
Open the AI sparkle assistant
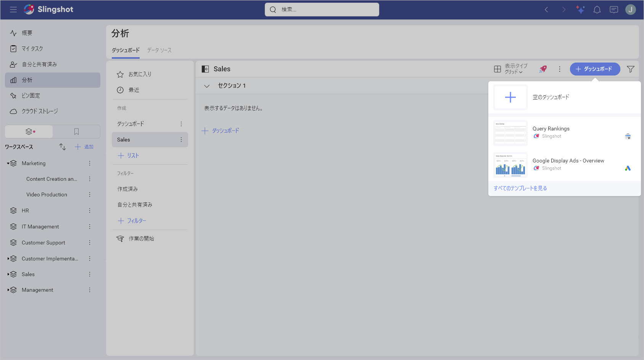[x=580, y=10]
